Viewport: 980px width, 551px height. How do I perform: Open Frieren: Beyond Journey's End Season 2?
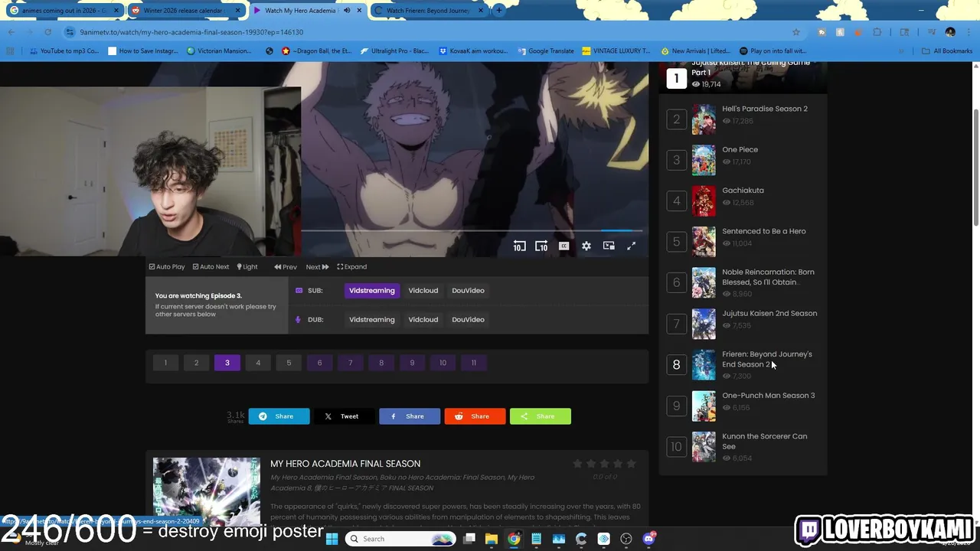766,359
